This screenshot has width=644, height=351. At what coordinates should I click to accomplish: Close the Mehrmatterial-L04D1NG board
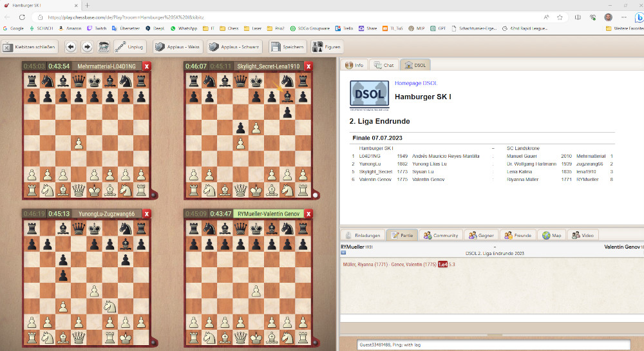[x=147, y=66]
